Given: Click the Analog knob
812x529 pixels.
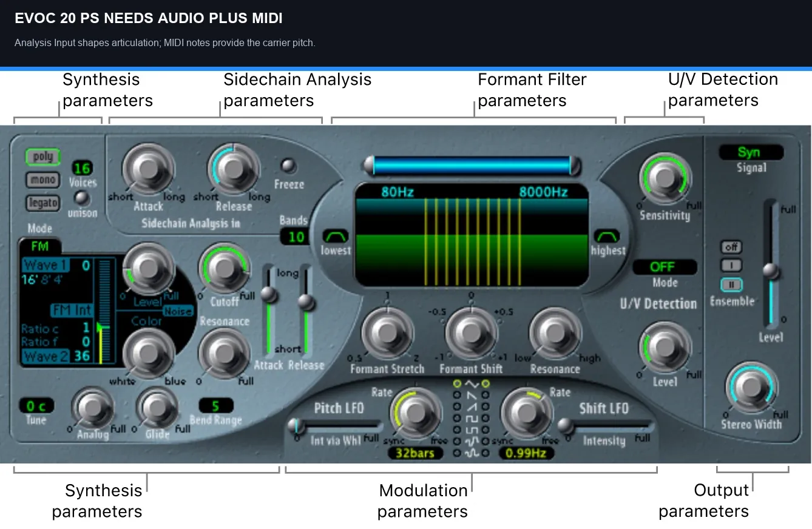Looking at the screenshot, I should (x=92, y=409).
